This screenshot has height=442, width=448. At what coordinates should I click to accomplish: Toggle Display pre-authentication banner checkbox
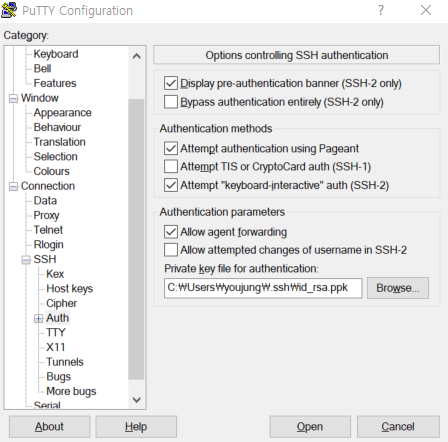click(x=171, y=83)
